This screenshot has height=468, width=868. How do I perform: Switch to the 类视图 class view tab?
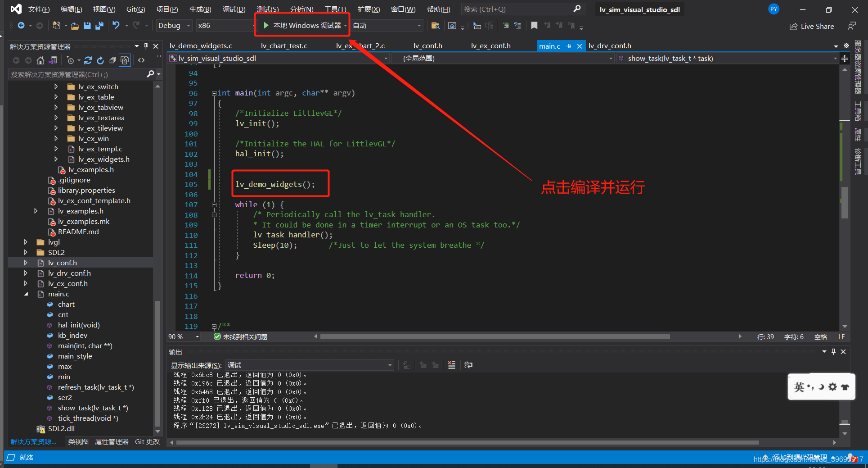78,442
